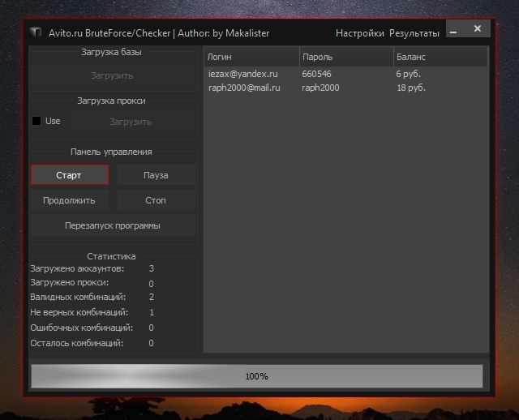Enable the Use proxy checkbox
The image size is (519, 420).
tap(36, 121)
